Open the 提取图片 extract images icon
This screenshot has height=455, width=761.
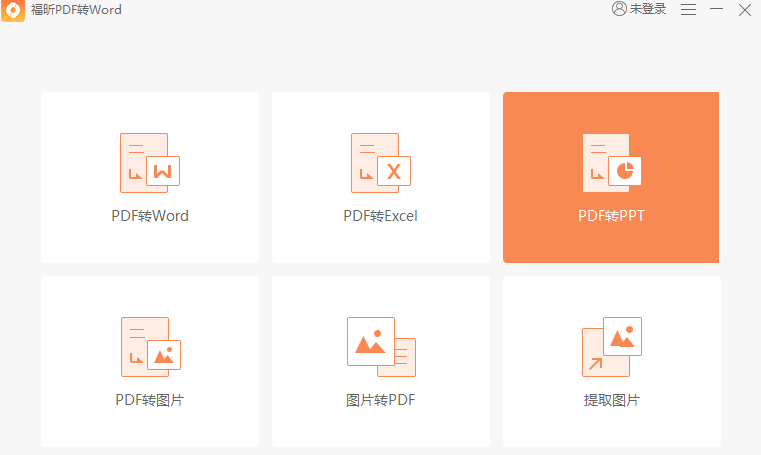click(x=612, y=347)
